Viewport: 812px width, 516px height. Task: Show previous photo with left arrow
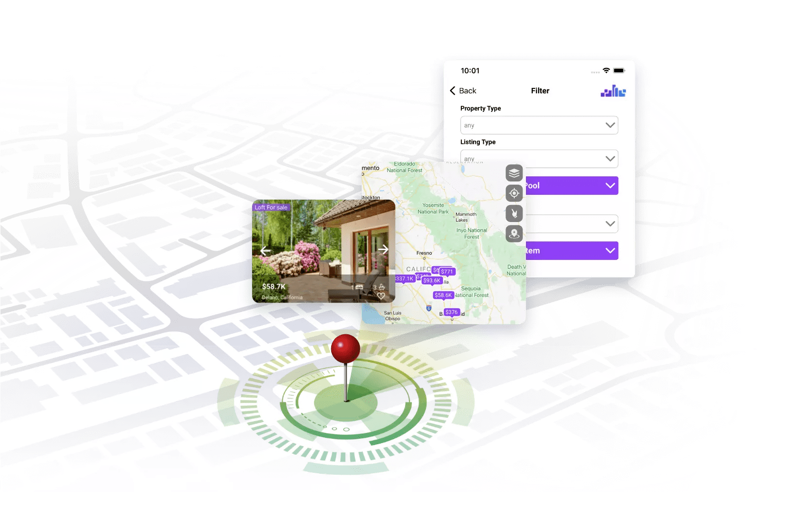pyautogui.click(x=265, y=251)
